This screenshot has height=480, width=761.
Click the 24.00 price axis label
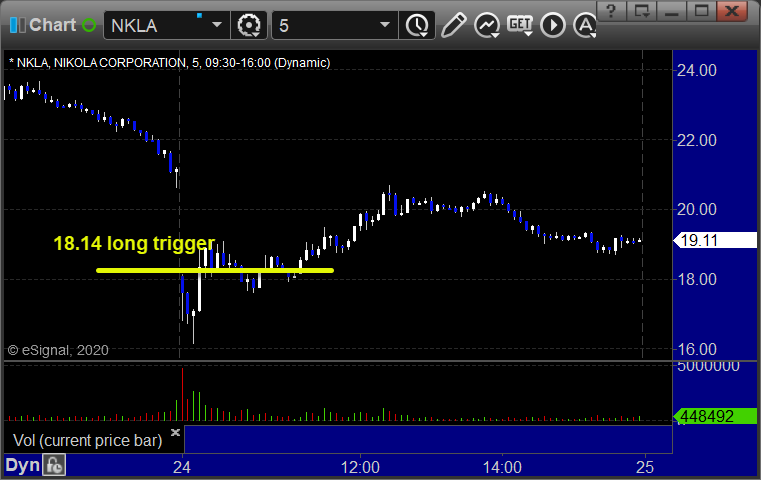click(696, 70)
